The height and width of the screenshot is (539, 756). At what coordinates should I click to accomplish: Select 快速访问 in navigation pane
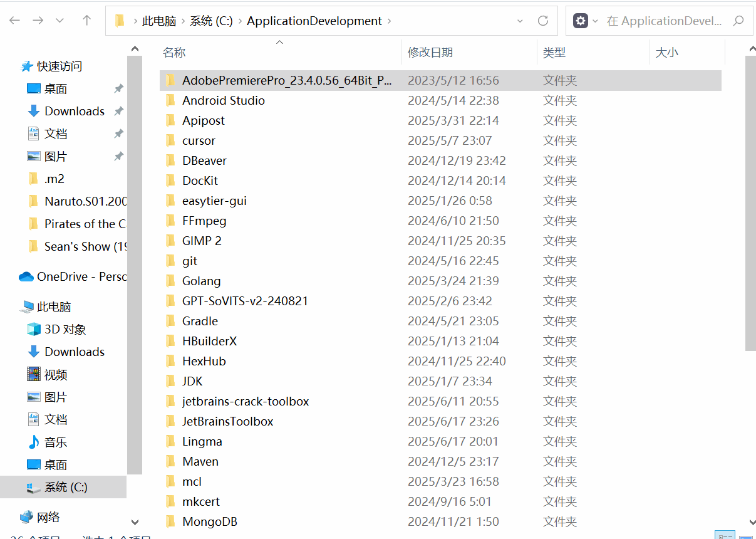(59, 66)
